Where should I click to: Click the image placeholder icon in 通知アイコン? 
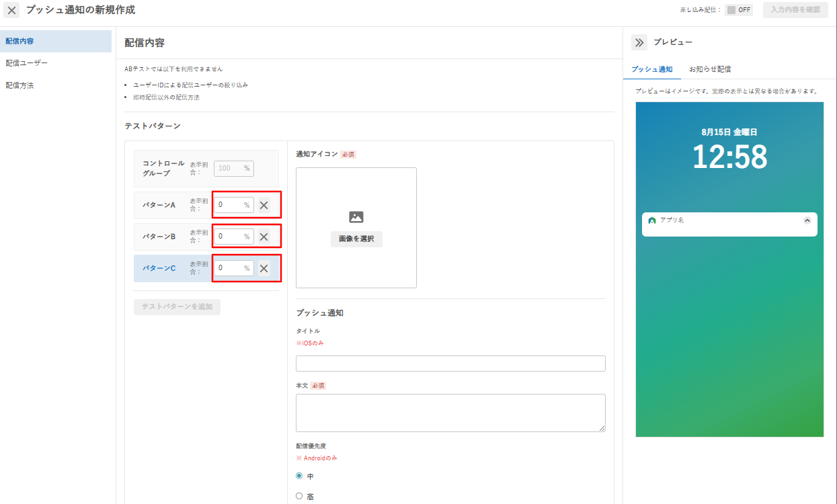356,217
